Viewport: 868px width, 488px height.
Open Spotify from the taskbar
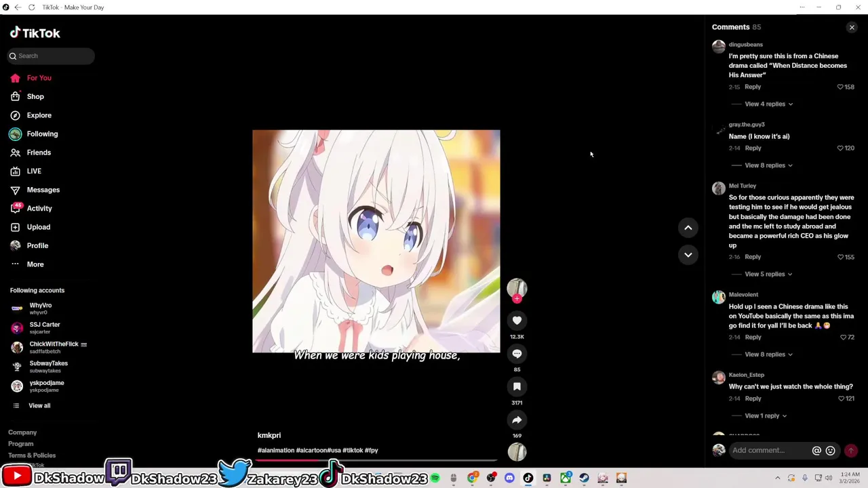pos(435,479)
